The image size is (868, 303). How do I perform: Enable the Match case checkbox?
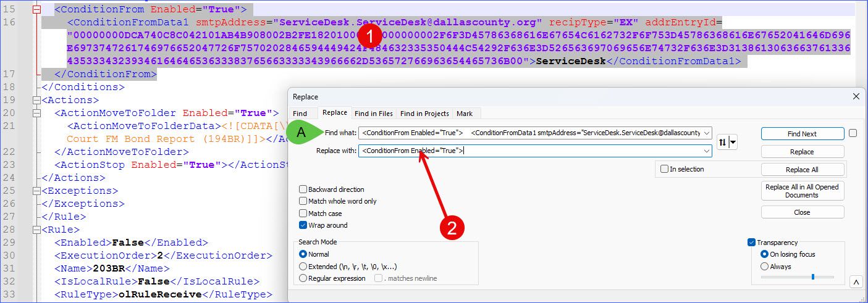pyautogui.click(x=303, y=213)
